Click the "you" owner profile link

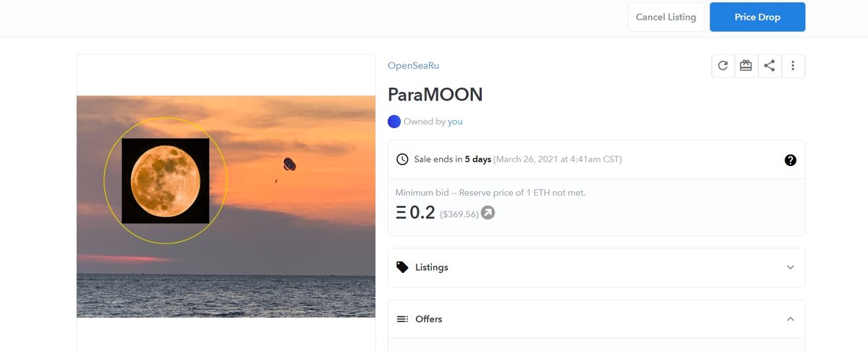(x=455, y=122)
